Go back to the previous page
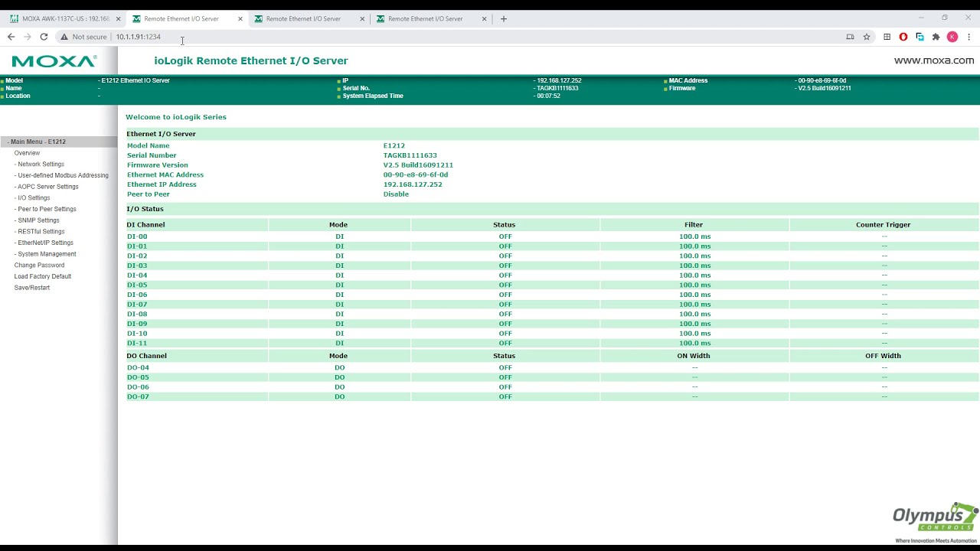 point(11,37)
